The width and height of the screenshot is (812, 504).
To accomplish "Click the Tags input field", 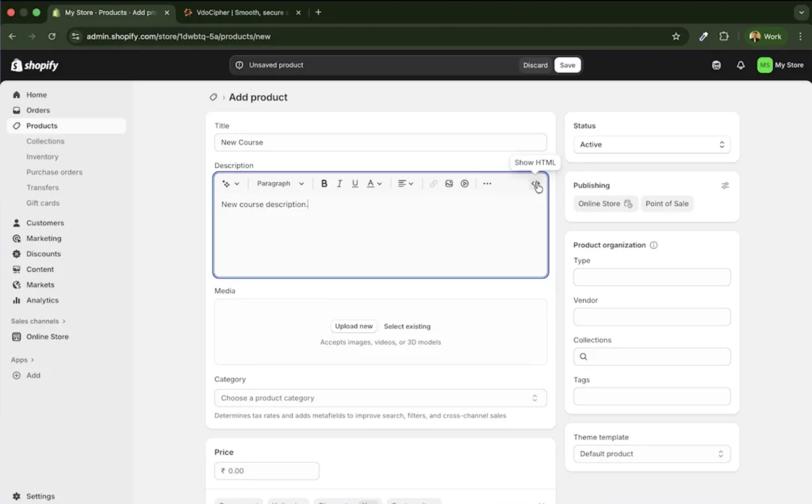I will (x=652, y=397).
